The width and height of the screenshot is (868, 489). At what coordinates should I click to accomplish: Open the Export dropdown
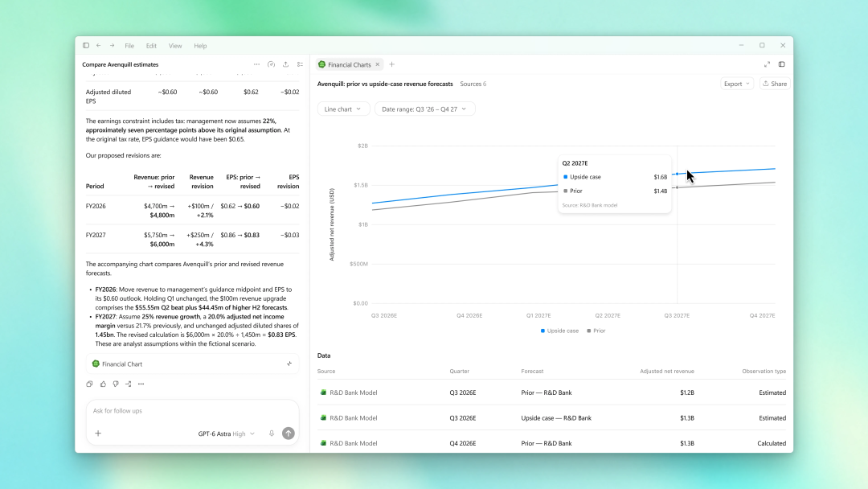(736, 84)
